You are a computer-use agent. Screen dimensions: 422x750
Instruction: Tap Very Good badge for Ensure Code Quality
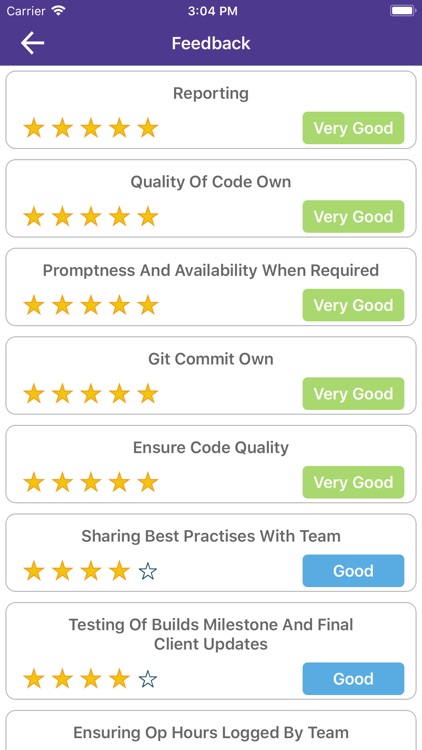pos(353,482)
